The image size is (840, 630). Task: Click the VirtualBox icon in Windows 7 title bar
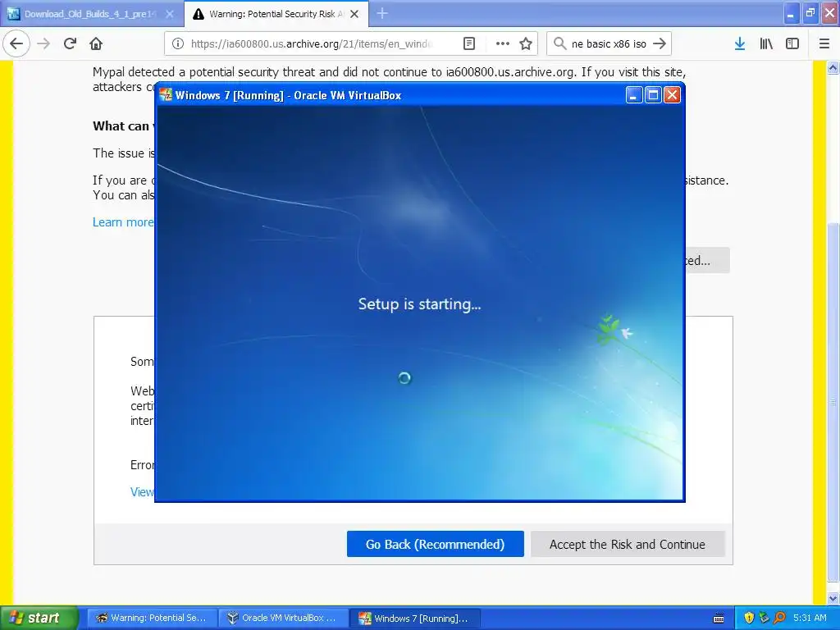point(166,95)
